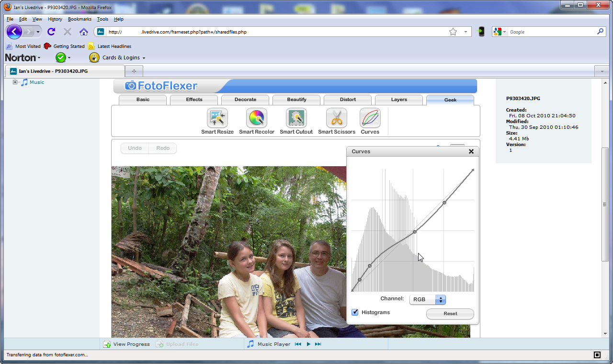613x364 pixels.
Task: Bookmark this page with the star icon
Action: click(x=453, y=32)
